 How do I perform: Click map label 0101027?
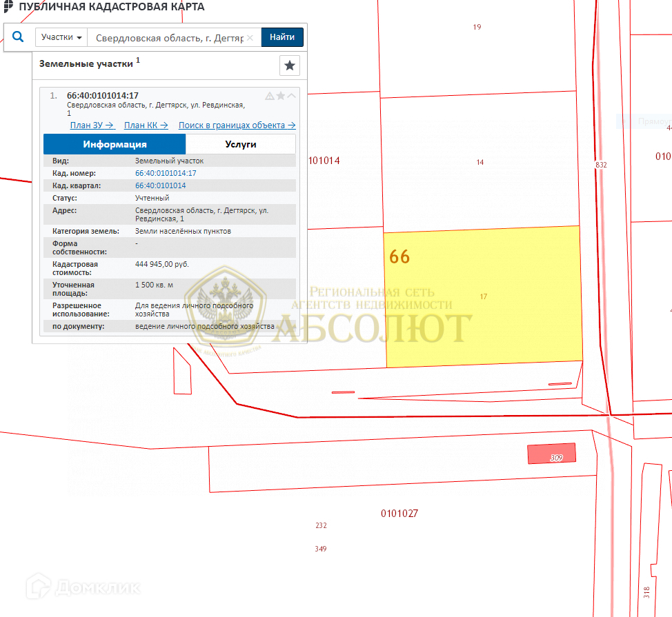(x=399, y=514)
